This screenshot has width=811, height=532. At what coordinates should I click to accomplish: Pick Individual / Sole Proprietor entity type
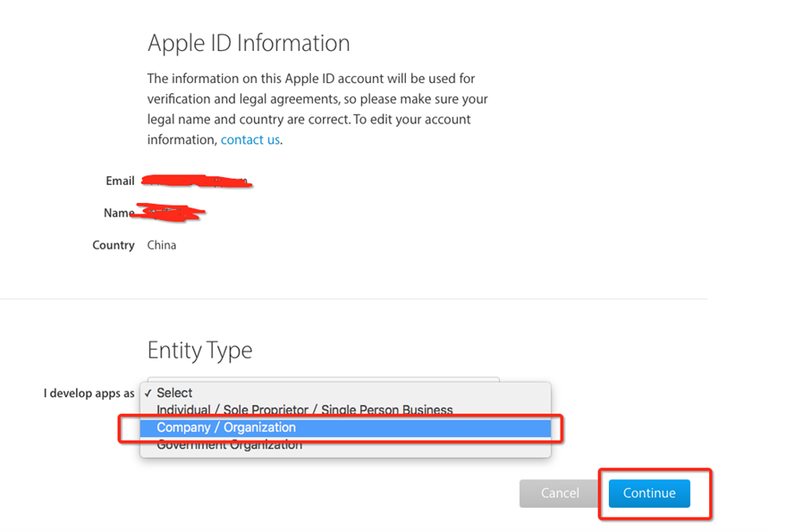(x=304, y=410)
